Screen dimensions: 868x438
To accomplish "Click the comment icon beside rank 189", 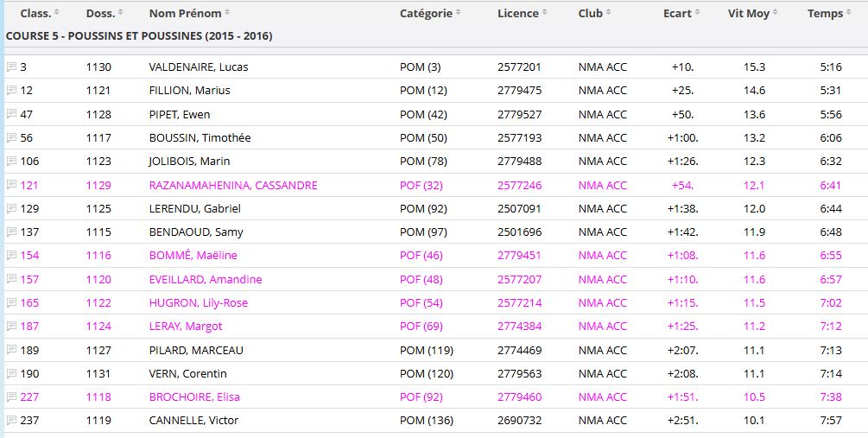I will (11, 350).
